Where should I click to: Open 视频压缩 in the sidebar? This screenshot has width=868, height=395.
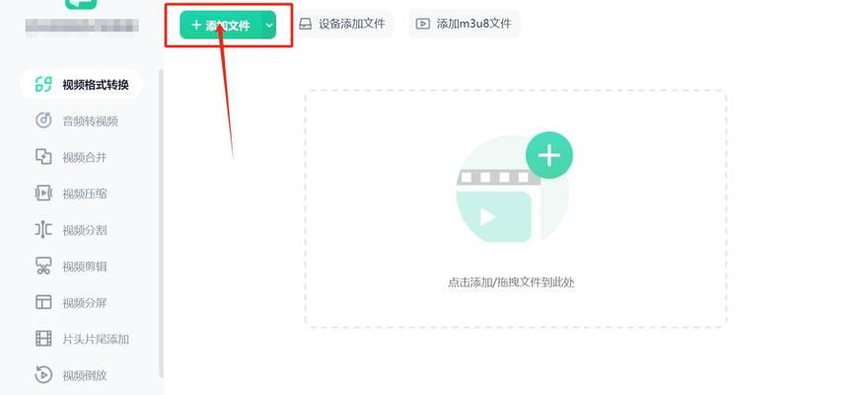(81, 194)
